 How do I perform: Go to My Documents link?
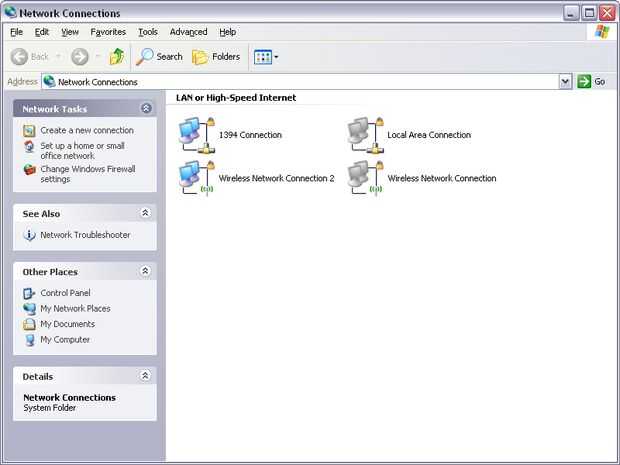pos(68,324)
